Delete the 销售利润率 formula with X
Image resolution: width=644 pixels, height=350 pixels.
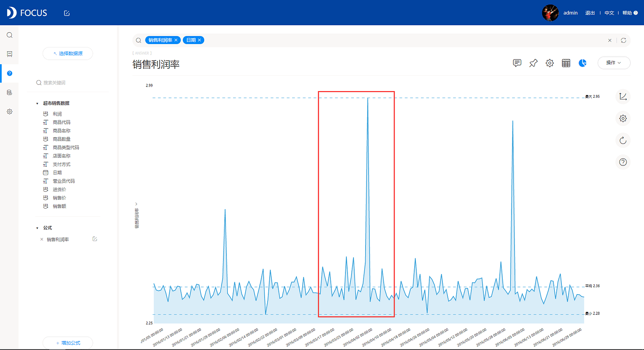pos(42,240)
